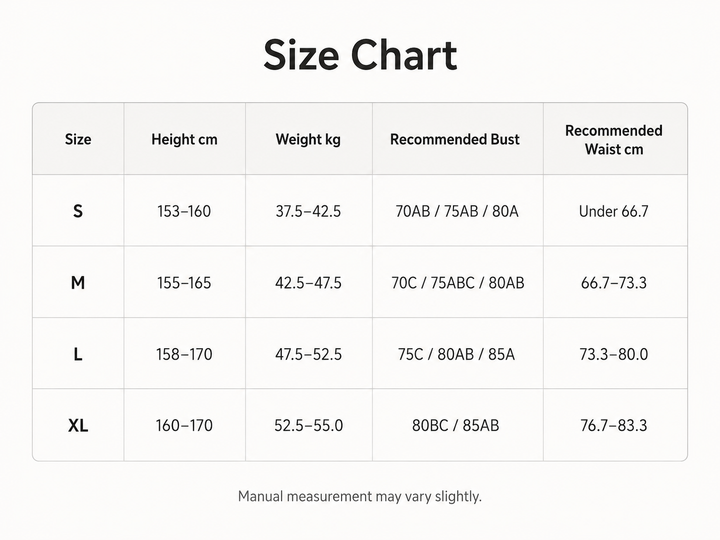Click the 70AB / 75AB / 80A cell
The width and height of the screenshot is (720, 540).
pyautogui.click(x=457, y=211)
